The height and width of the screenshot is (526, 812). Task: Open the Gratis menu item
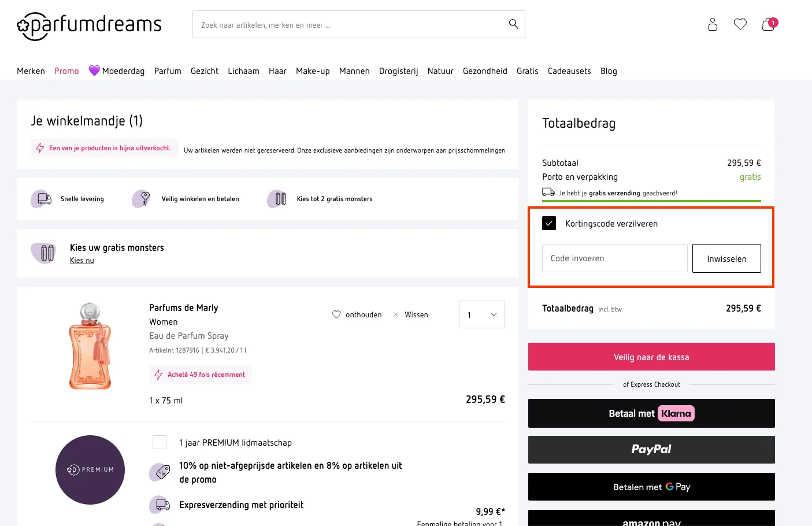528,71
